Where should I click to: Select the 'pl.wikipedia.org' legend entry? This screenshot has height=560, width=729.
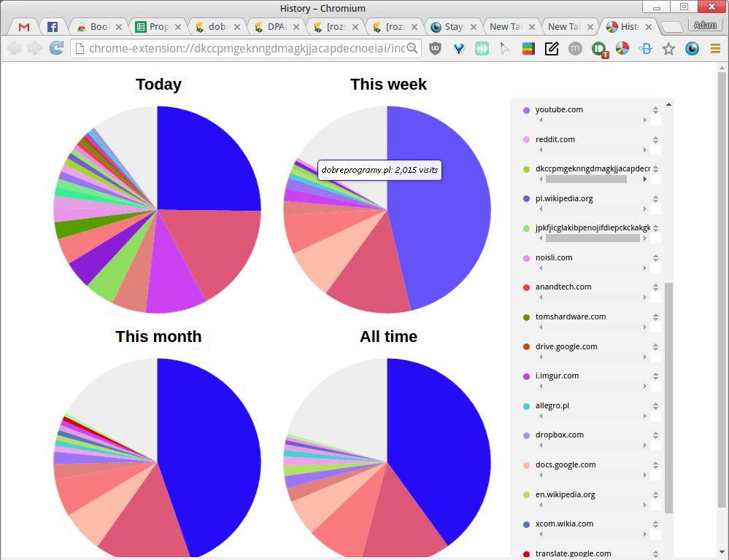564,198
